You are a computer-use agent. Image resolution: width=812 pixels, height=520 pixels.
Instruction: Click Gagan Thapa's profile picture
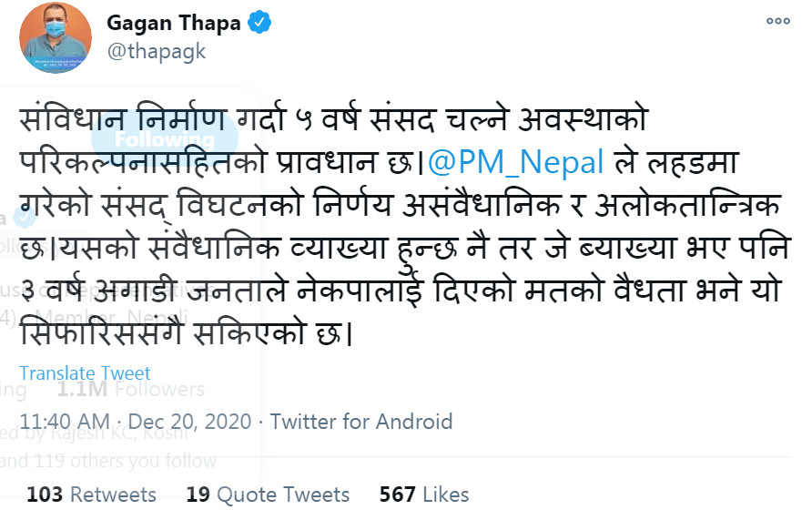tap(55, 37)
